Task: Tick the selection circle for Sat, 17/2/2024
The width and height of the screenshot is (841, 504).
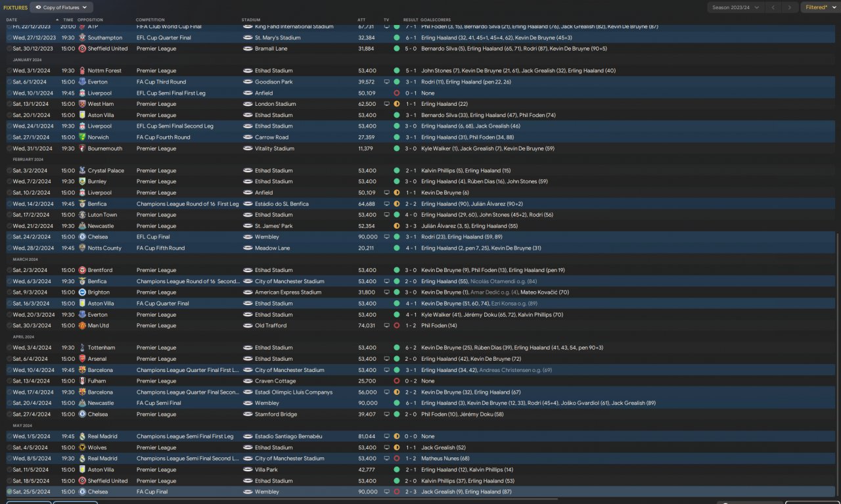Action: [x=9, y=215]
